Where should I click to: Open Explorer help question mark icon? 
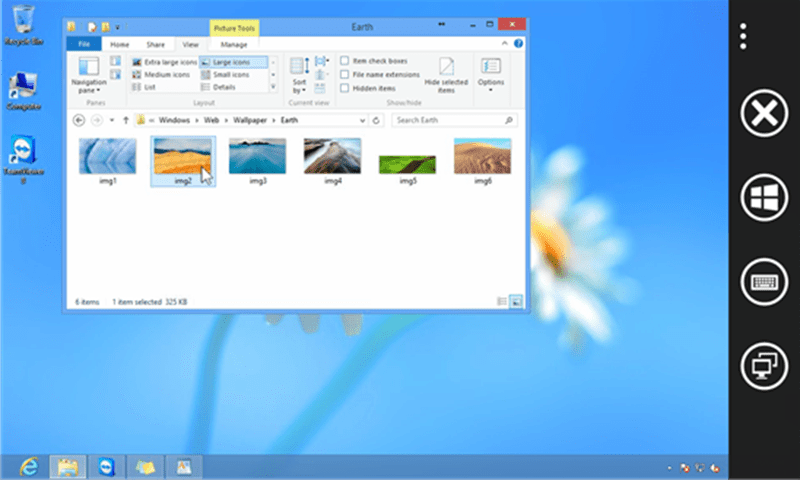pos(518,43)
